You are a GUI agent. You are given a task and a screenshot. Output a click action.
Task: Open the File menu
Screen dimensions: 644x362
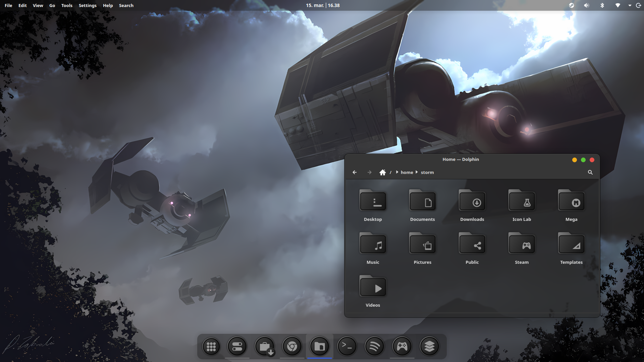pos(8,5)
